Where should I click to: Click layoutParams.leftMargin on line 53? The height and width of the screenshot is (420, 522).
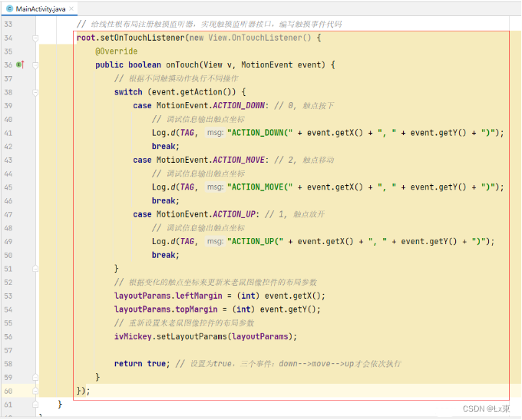pyautogui.click(x=168, y=296)
